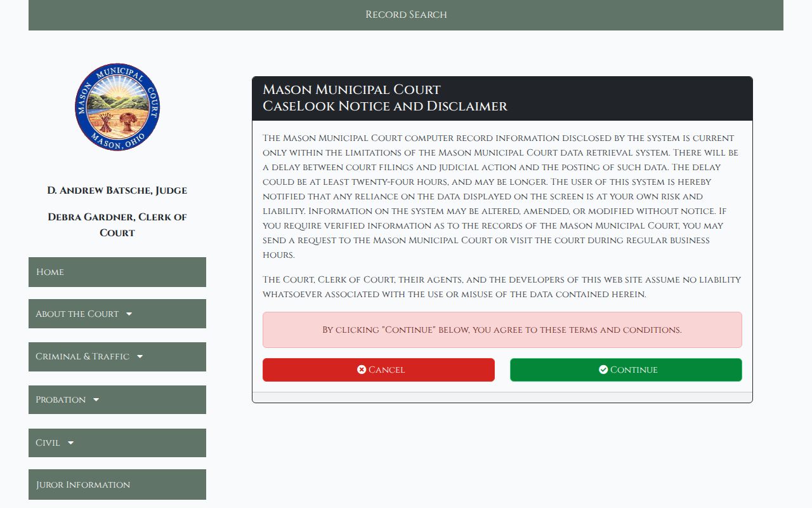Screen dimensions: 812x508
Task: Expand the Civil dropdown arrow
Action: tap(70, 443)
